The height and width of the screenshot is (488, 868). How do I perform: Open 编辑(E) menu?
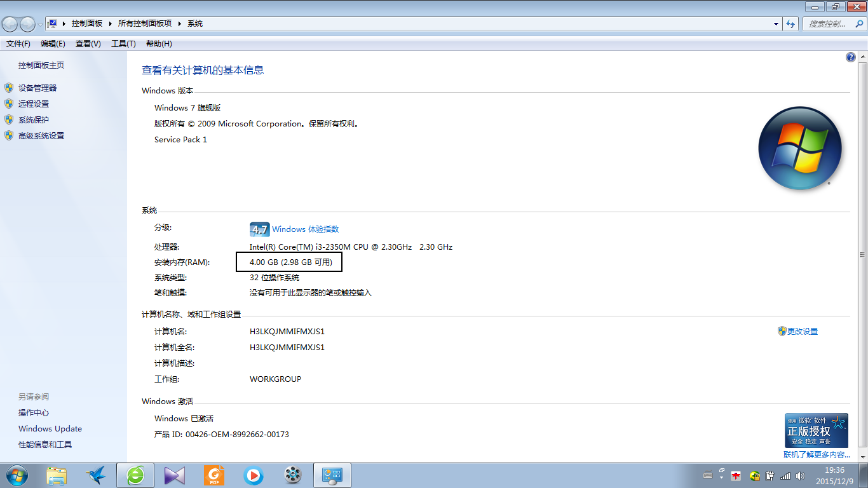[x=53, y=43]
